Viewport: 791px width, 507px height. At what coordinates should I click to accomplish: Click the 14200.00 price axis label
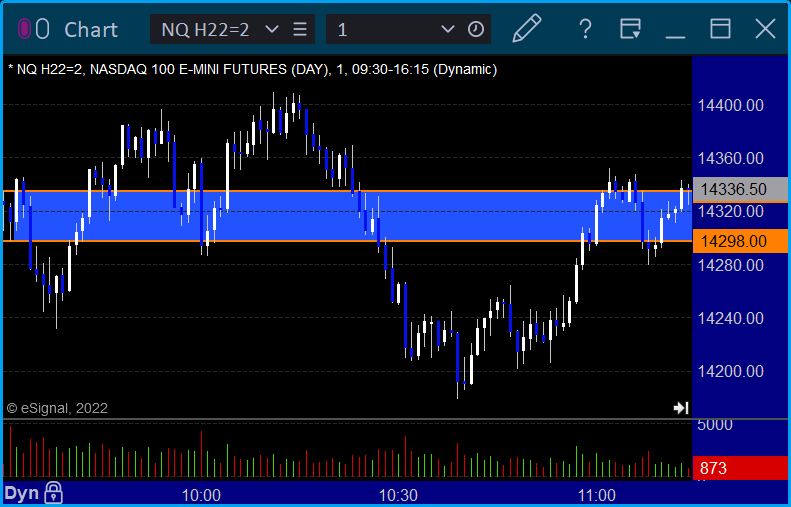tap(730, 371)
